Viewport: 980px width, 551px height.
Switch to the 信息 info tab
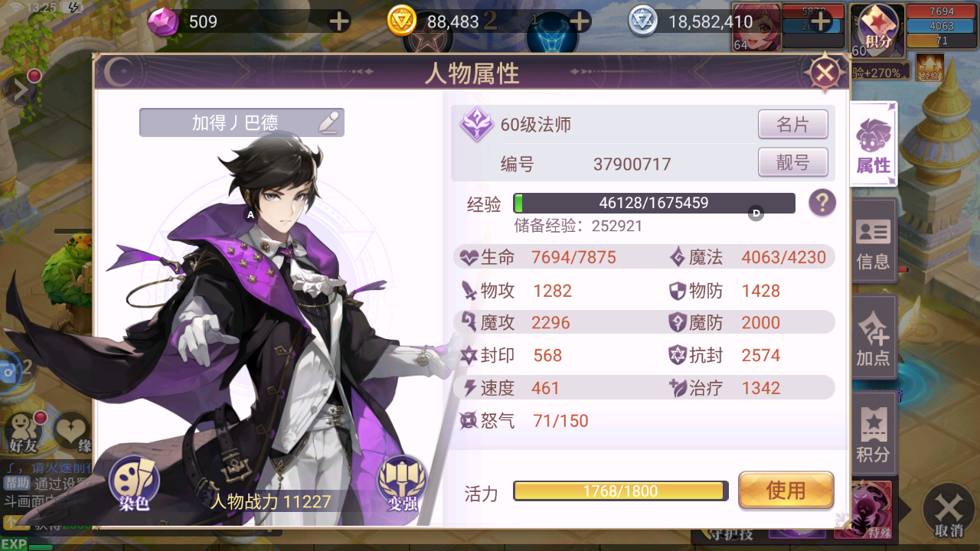873,243
